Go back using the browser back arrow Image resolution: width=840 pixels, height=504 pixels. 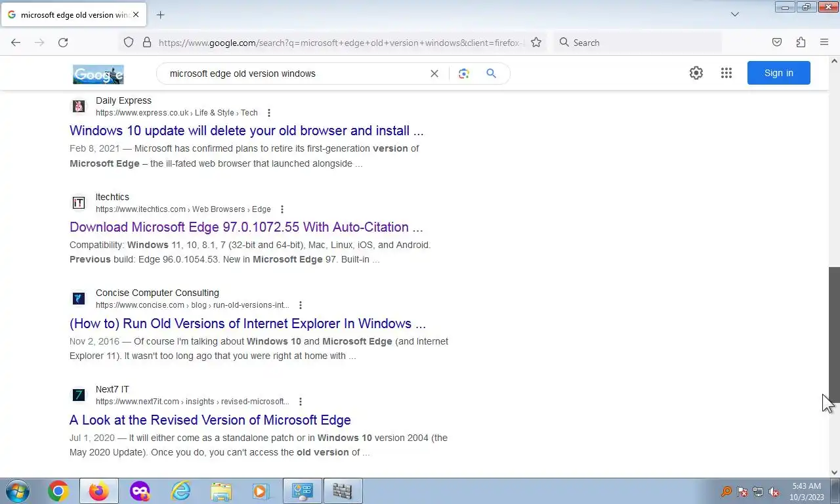[16, 42]
